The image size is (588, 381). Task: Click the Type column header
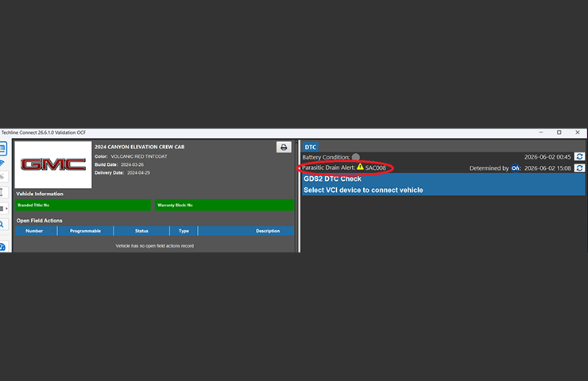[184, 231]
